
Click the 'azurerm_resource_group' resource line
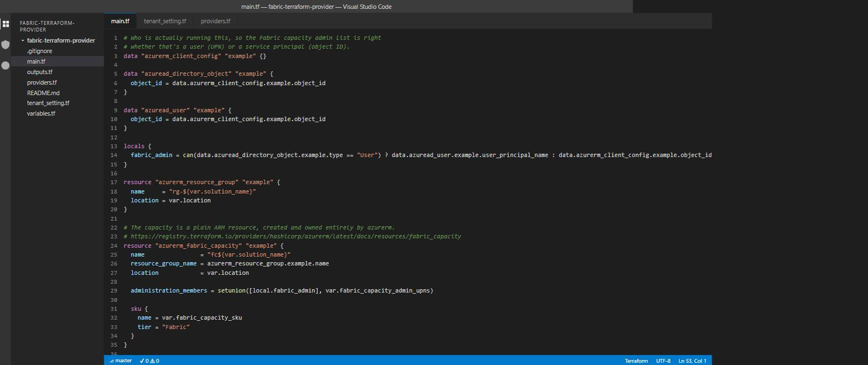[201, 182]
